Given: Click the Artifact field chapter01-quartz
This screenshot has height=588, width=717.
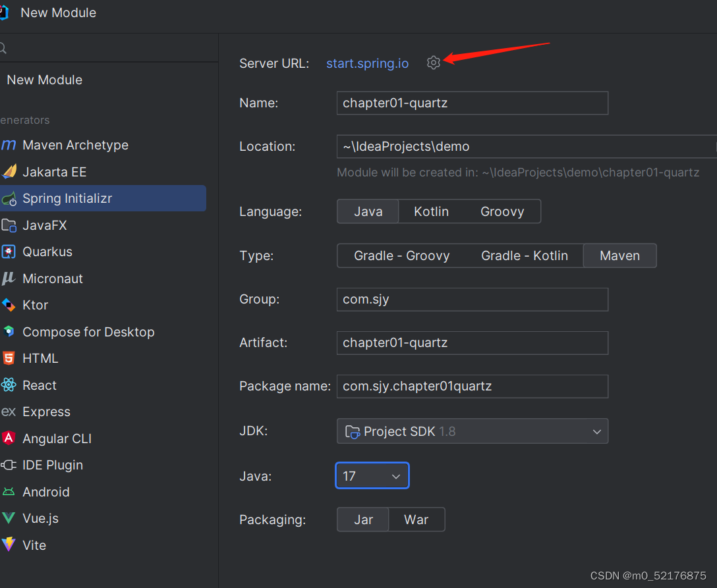Looking at the screenshot, I should [473, 342].
